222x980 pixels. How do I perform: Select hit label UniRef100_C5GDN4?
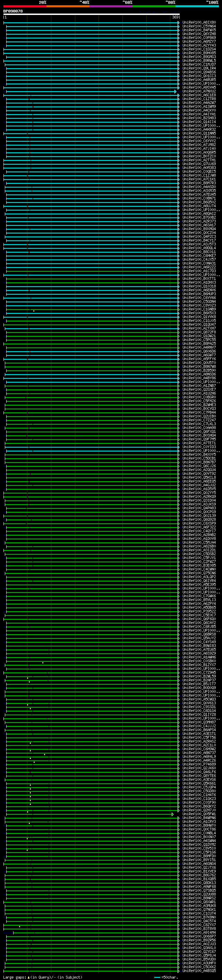click(x=199, y=302)
